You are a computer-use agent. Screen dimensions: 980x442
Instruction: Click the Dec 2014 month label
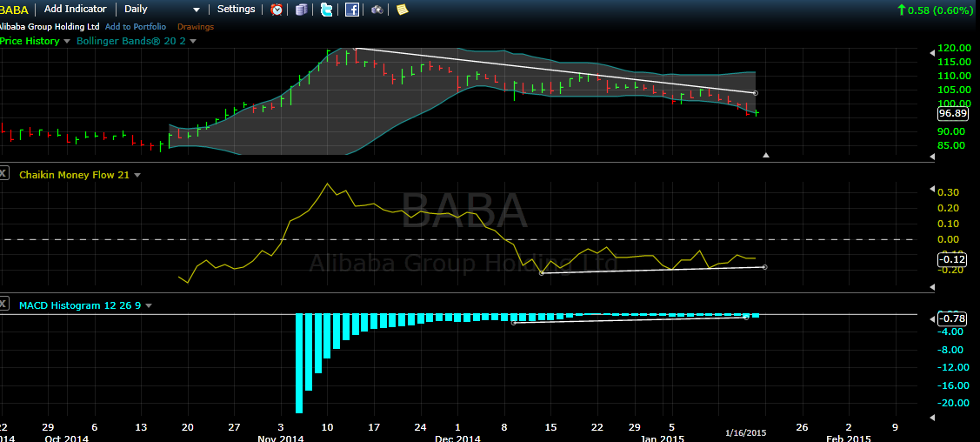point(457,439)
